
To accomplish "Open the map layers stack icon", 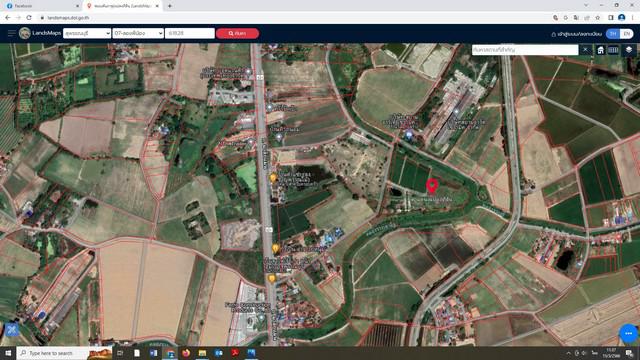I will tap(629, 50).
